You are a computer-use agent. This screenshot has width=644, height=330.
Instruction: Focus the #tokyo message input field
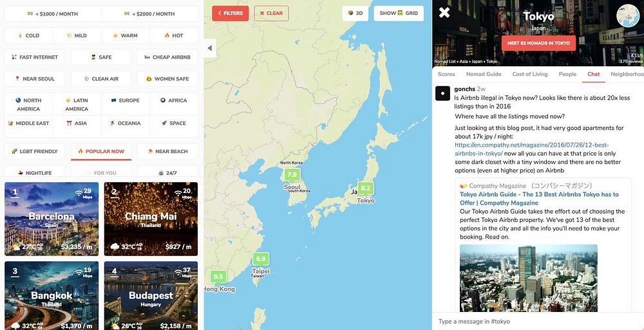click(538, 322)
